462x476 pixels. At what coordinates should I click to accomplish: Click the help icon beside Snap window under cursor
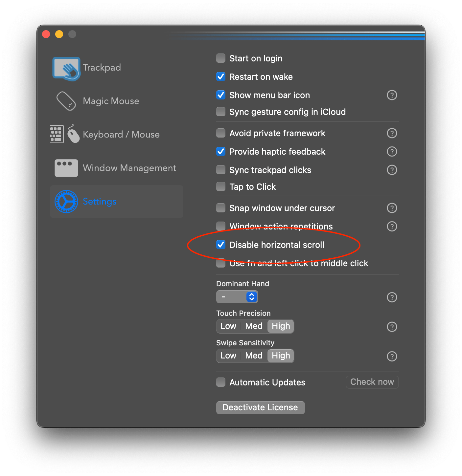pyautogui.click(x=392, y=208)
